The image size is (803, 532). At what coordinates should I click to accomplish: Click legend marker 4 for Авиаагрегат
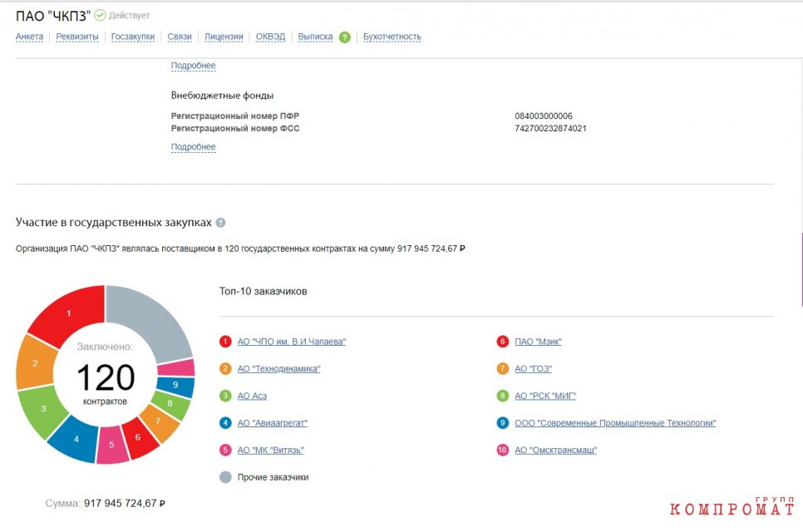pyautogui.click(x=225, y=423)
